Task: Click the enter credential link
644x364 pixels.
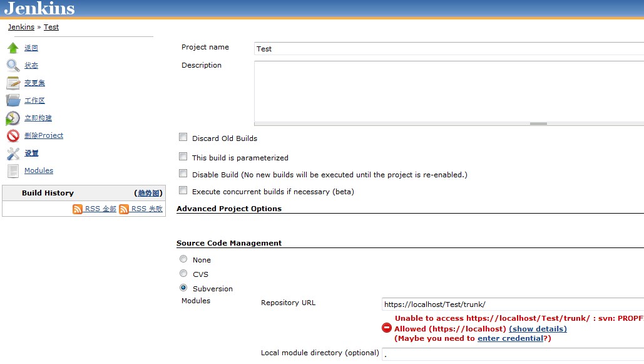Action: [x=510, y=338]
